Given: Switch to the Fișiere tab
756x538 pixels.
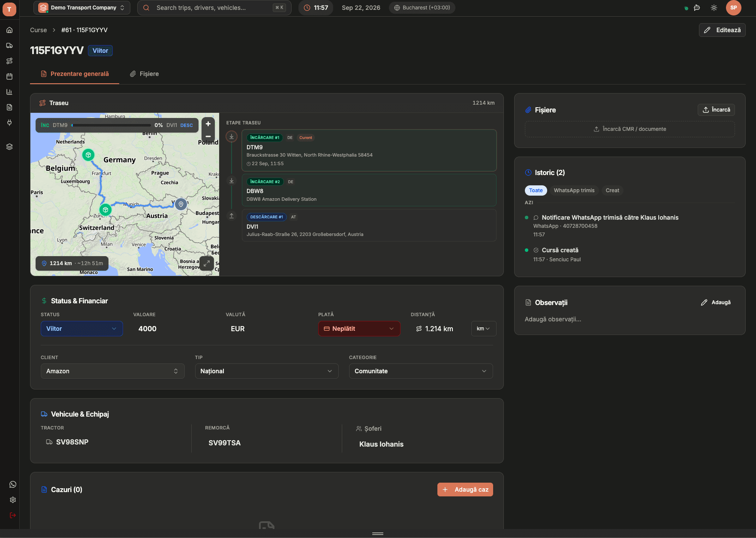Looking at the screenshot, I should [x=145, y=74].
